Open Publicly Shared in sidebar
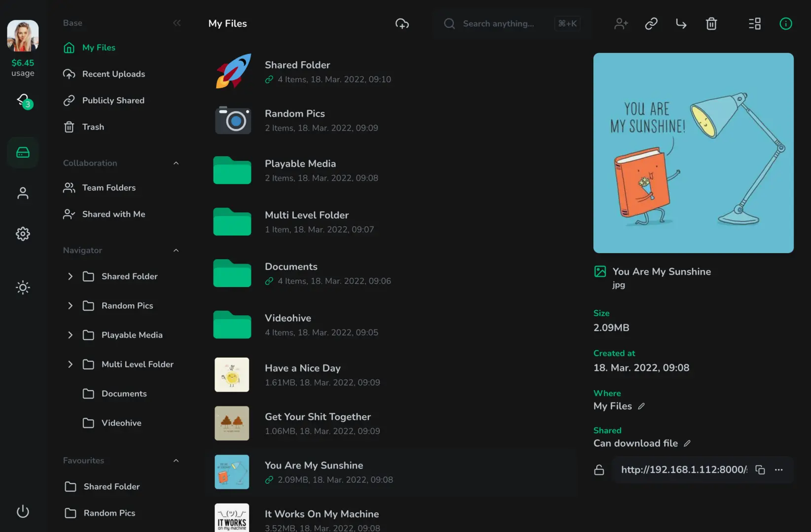Screen dimensions: 811x532 pos(104,100)
